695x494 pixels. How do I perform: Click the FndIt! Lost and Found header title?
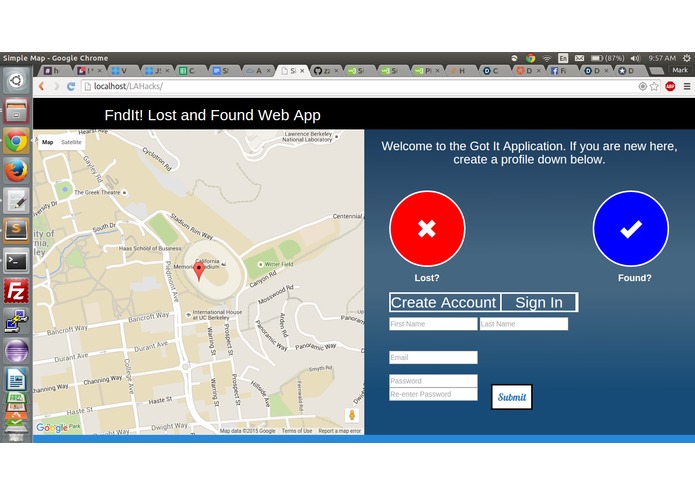[212, 115]
